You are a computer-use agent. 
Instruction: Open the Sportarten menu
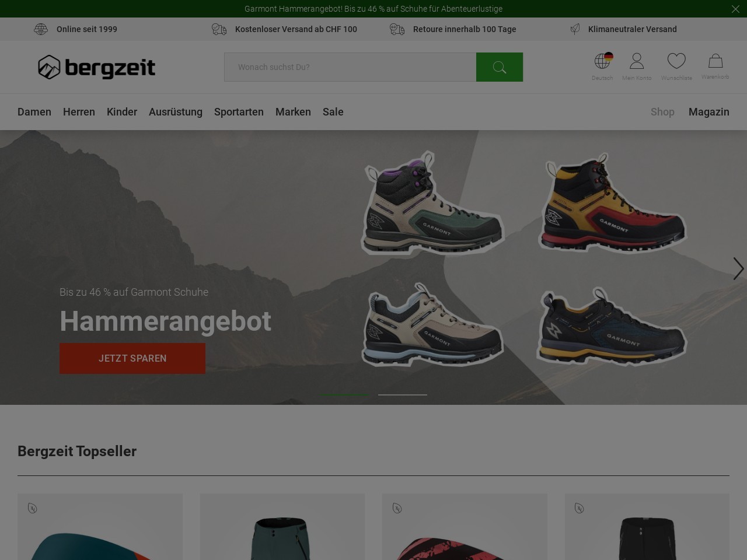coord(239,112)
